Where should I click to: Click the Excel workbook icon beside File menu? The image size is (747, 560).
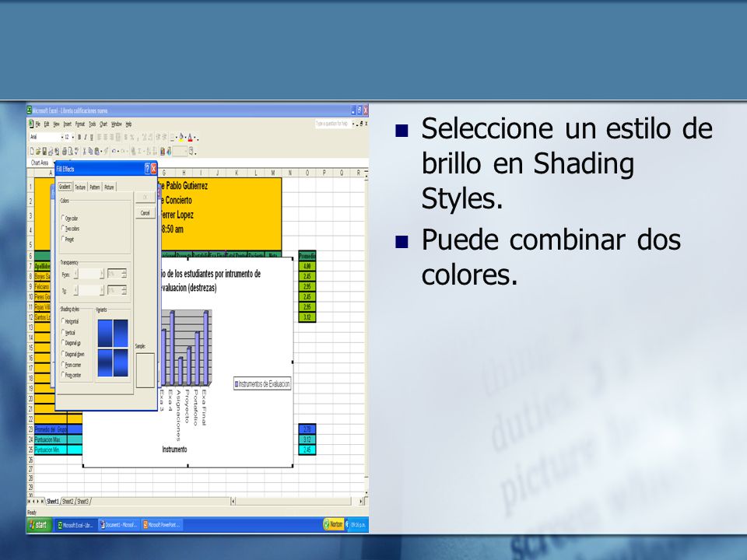click(31, 124)
